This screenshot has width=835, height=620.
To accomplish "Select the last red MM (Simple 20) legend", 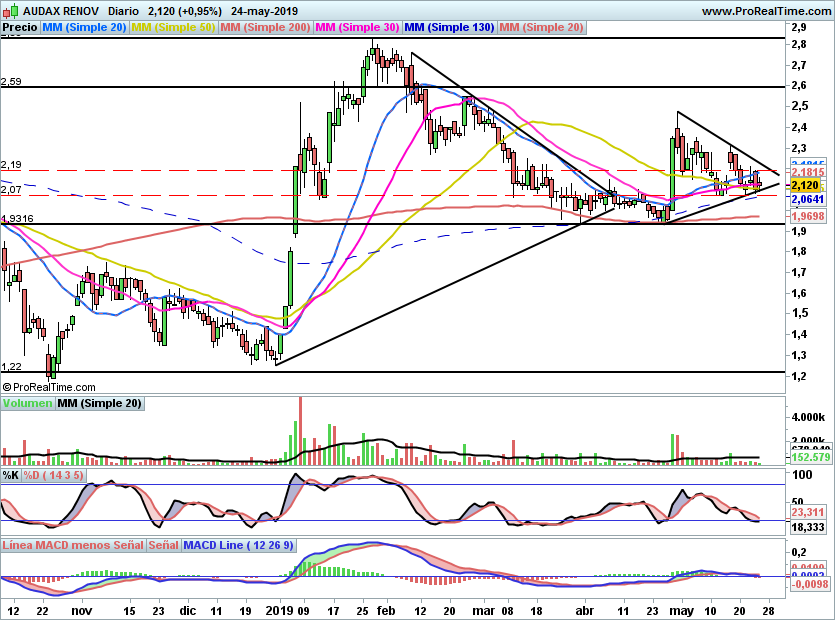I will (x=542, y=27).
